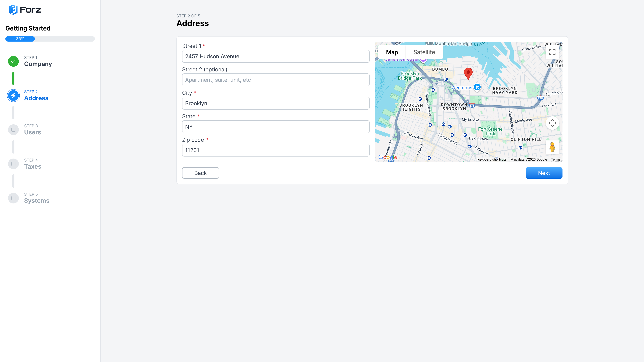644x362 pixels.
Task: Click the red location pin on map
Action: point(468,74)
